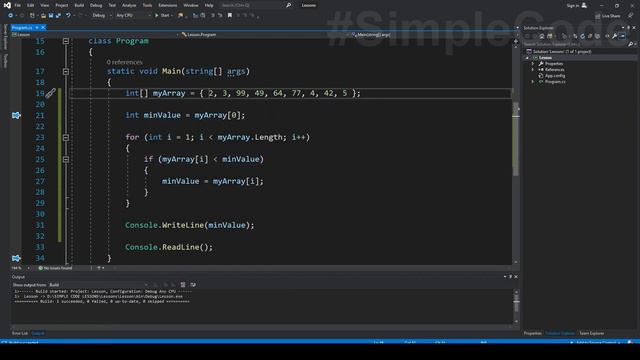Open the Any CPU platform dropdown
Image resolution: width=640 pixels, height=360 pixels.
[133, 16]
